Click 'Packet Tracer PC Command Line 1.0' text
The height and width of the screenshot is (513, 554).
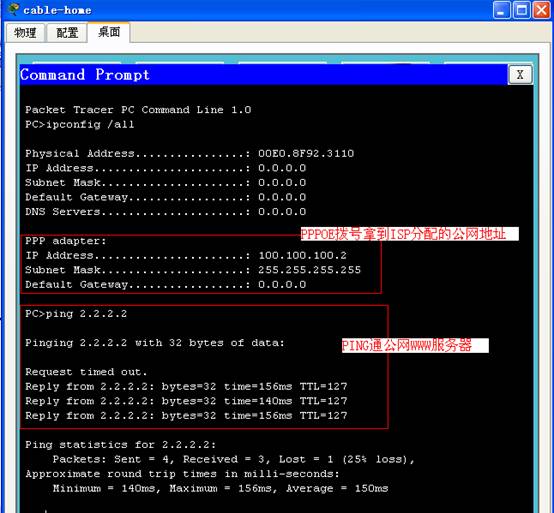(138, 110)
